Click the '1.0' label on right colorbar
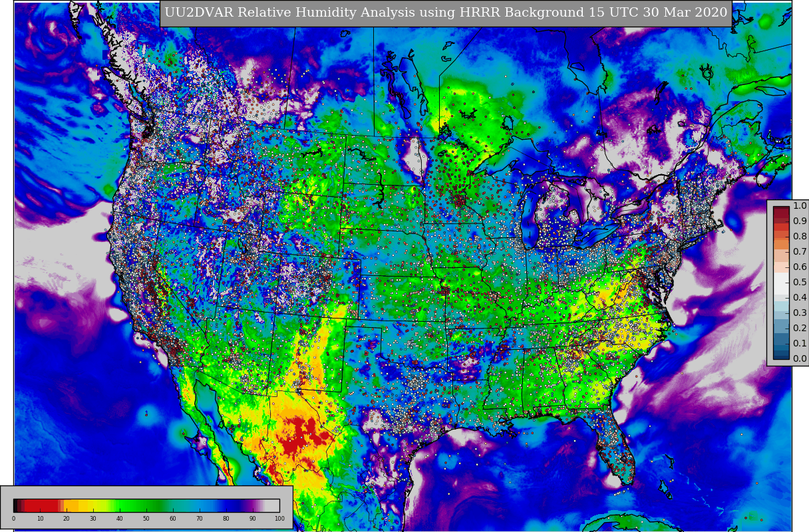809x532 pixels. (x=800, y=206)
